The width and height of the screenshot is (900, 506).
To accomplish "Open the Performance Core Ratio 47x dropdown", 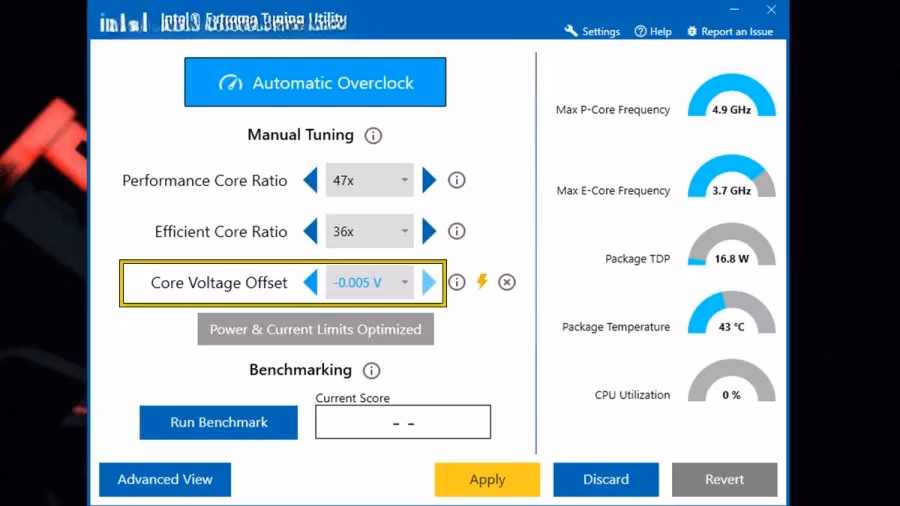I will 370,180.
